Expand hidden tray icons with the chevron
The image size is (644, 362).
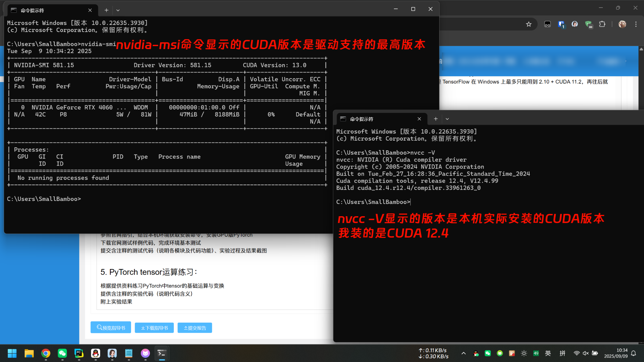(464, 353)
